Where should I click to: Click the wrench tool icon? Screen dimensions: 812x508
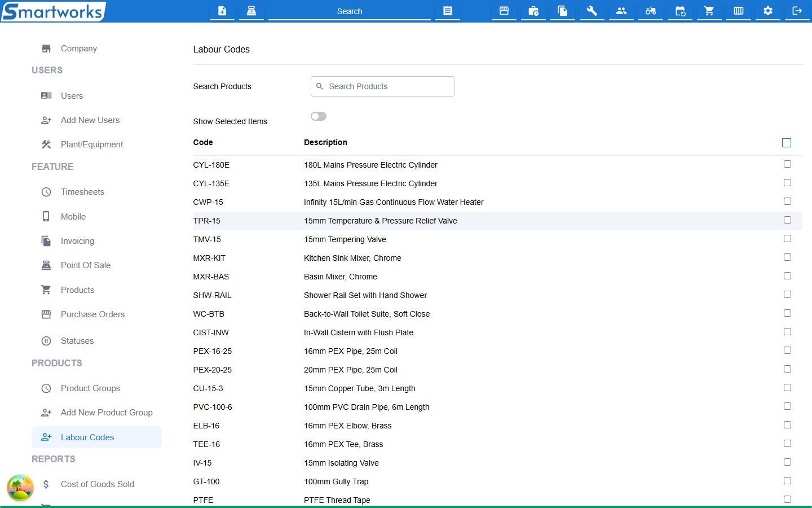(x=592, y=11)
